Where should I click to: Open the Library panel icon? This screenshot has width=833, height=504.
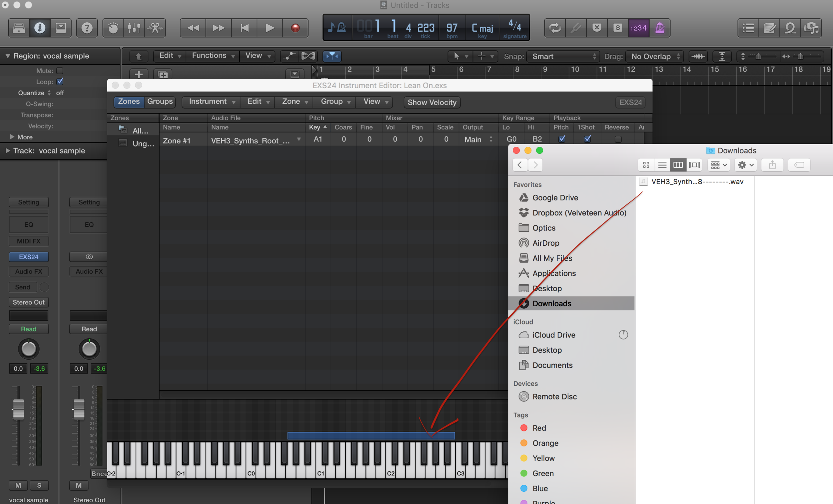[x=19, y=28]
